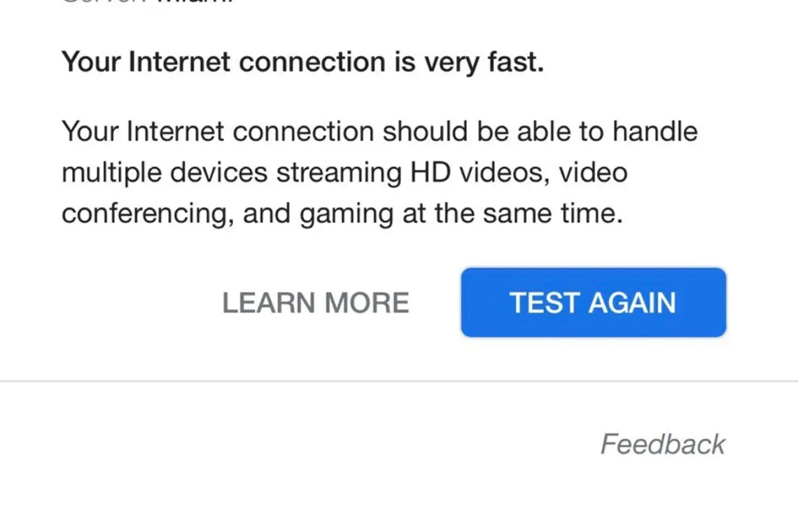Open the Feedback link
The width and height of the screenshot is (798, 532).
662,444
